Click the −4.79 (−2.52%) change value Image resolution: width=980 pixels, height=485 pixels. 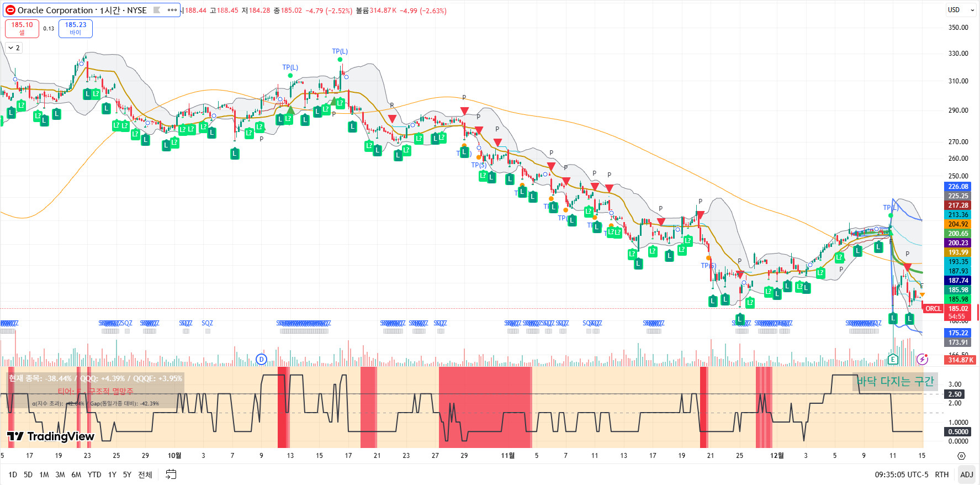[x=329, y=10]
